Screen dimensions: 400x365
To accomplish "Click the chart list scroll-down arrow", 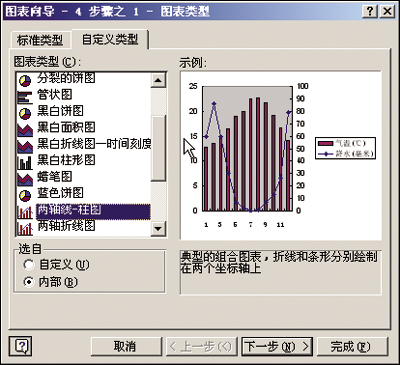I will pyautogui.click(x=158, y=229).
